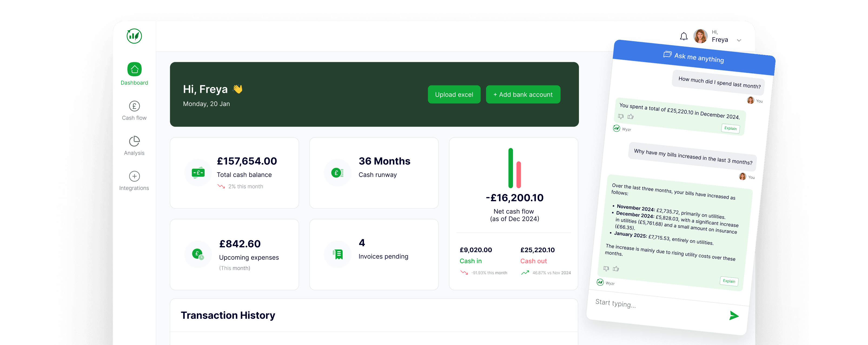Click the -£16,200.10 net cash flow value

click(x=515, y=198)
